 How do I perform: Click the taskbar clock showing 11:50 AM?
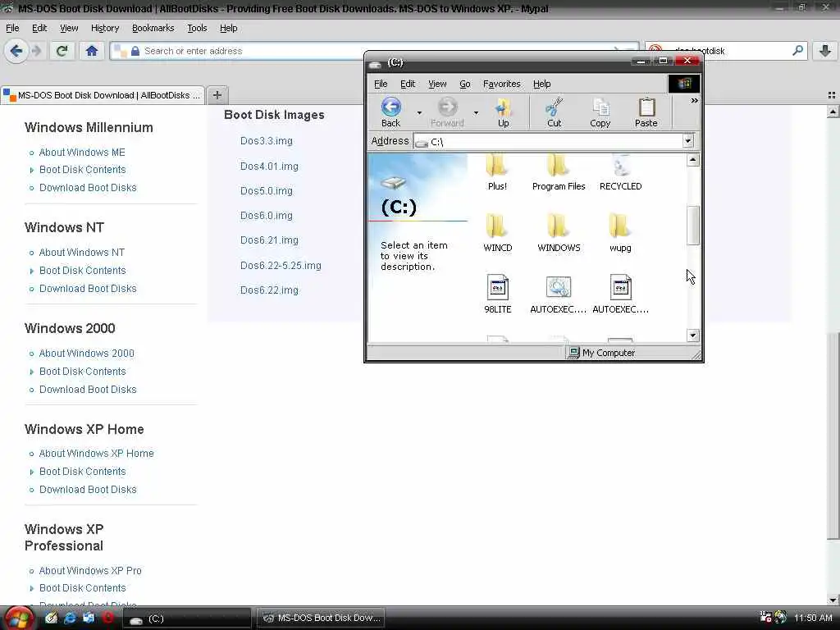pyautogui.click(x=813, y=618)
